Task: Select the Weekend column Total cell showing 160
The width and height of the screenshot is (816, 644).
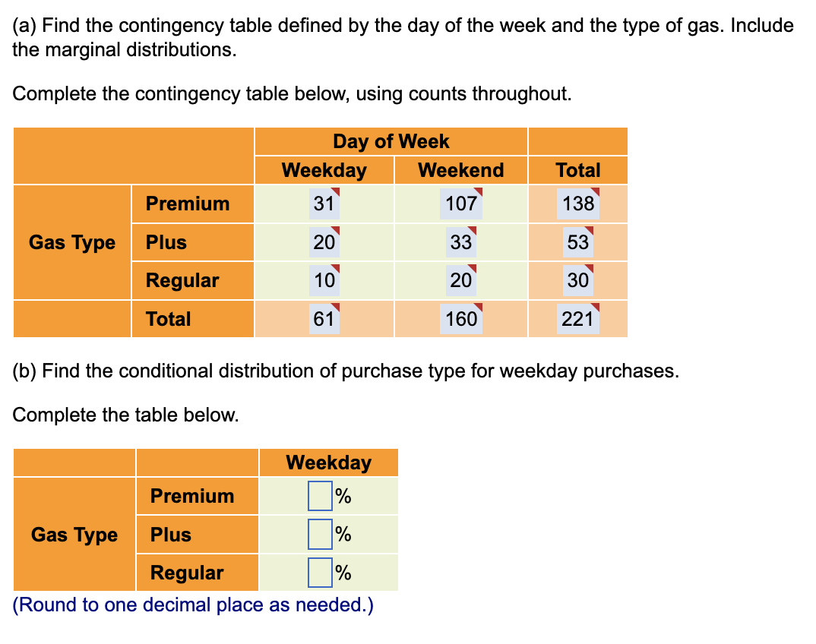Action: coord(461,319)
